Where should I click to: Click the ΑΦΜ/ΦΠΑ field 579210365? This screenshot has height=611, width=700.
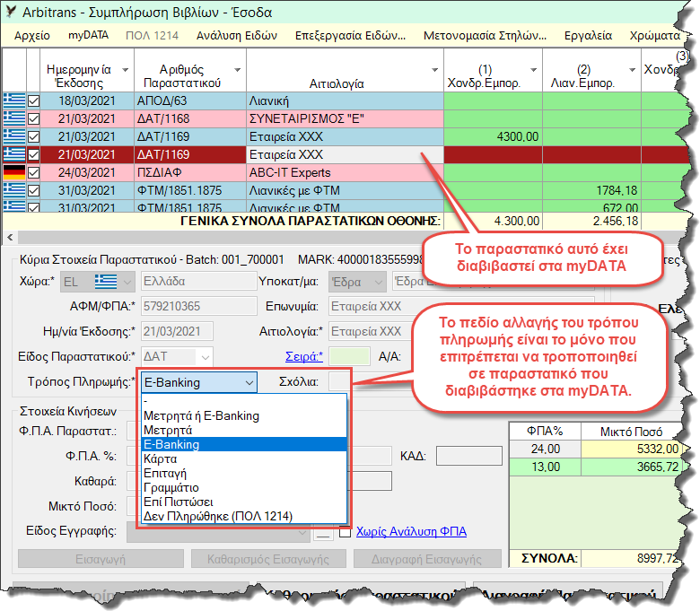(x=198, y=306)
